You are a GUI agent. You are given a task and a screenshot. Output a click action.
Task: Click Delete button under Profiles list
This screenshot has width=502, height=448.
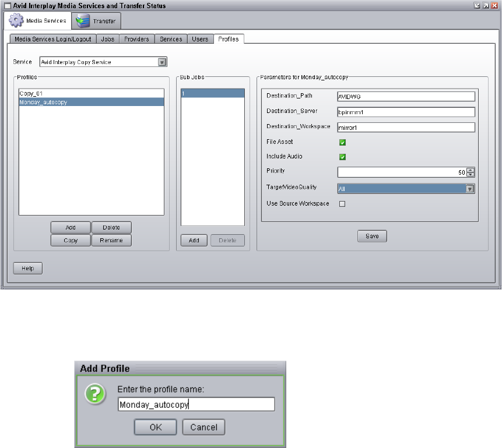pyautogui.click(x=111, y=228)
